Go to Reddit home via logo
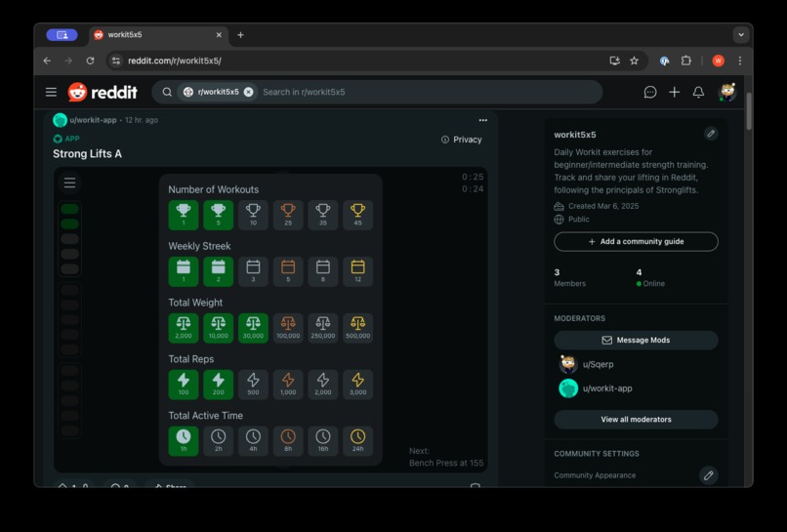The height and width of the screenshot is (532, 787). click(103, 92)
